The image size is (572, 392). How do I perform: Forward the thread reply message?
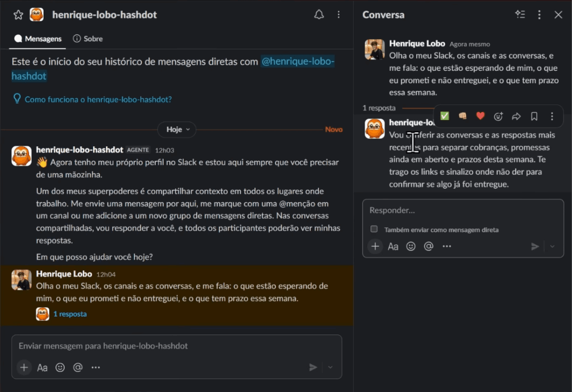coord(516,116)
